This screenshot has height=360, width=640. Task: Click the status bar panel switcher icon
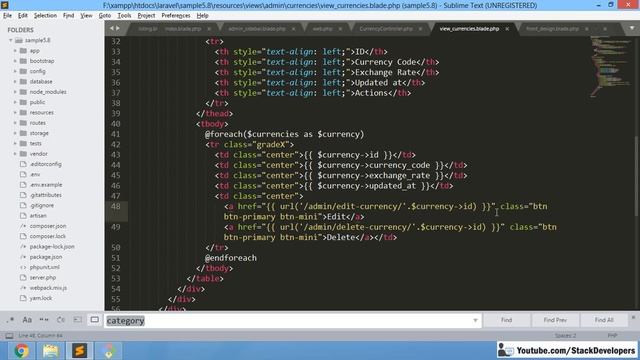click(x=9, y=336)
